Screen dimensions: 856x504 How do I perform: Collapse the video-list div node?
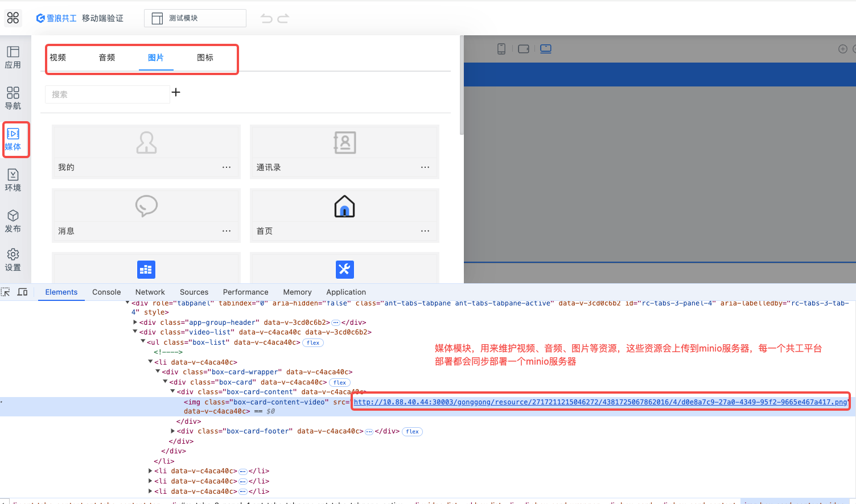point(135,332)
